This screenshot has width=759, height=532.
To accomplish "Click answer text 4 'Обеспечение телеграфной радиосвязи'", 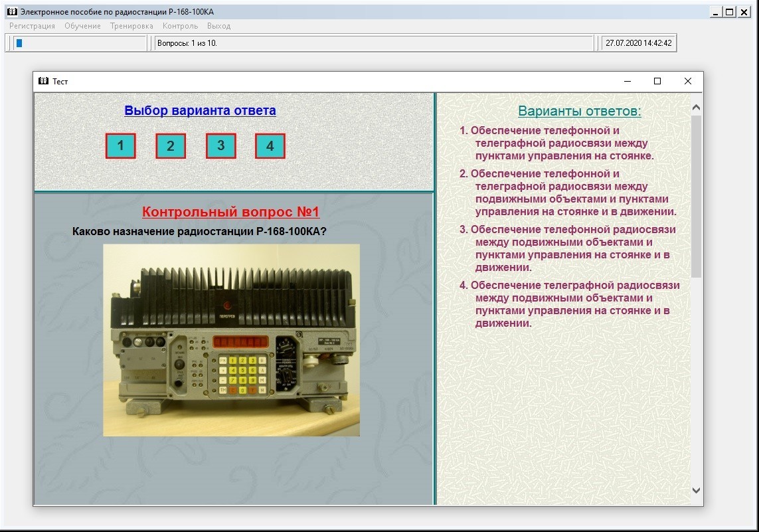I will 569,304.
